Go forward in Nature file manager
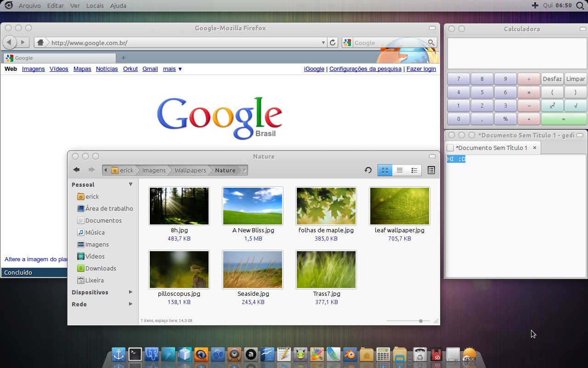588x368 pixels. 91,170
